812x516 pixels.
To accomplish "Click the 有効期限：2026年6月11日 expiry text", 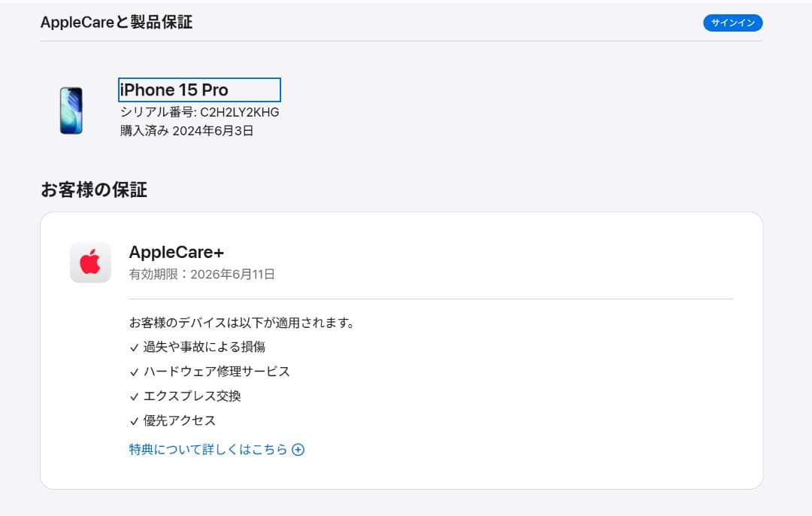I will tap(203, 275).
